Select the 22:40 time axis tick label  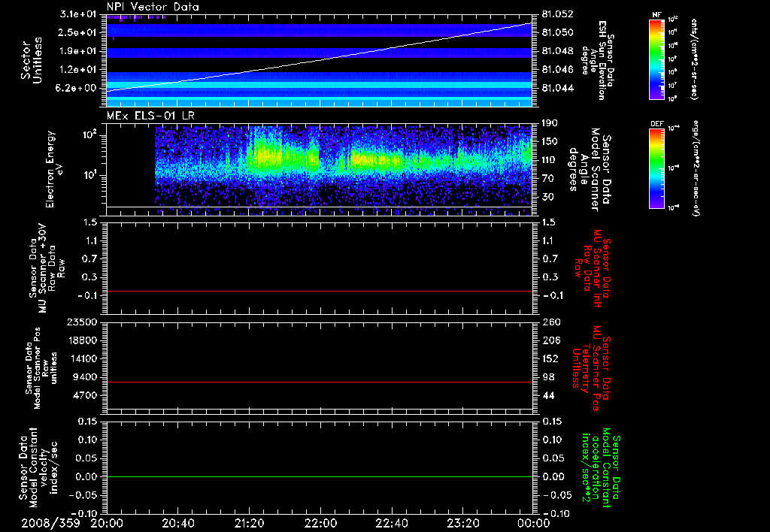[391, 523]
